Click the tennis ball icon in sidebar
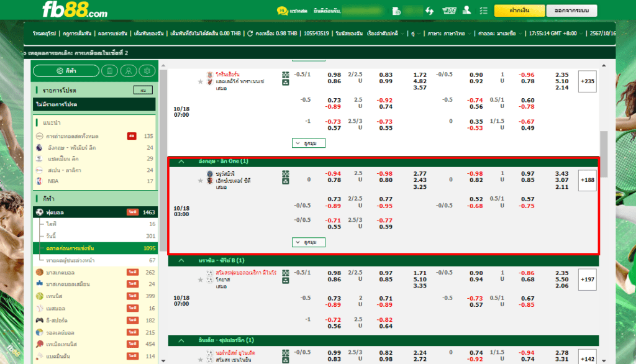 pos(39,296)
